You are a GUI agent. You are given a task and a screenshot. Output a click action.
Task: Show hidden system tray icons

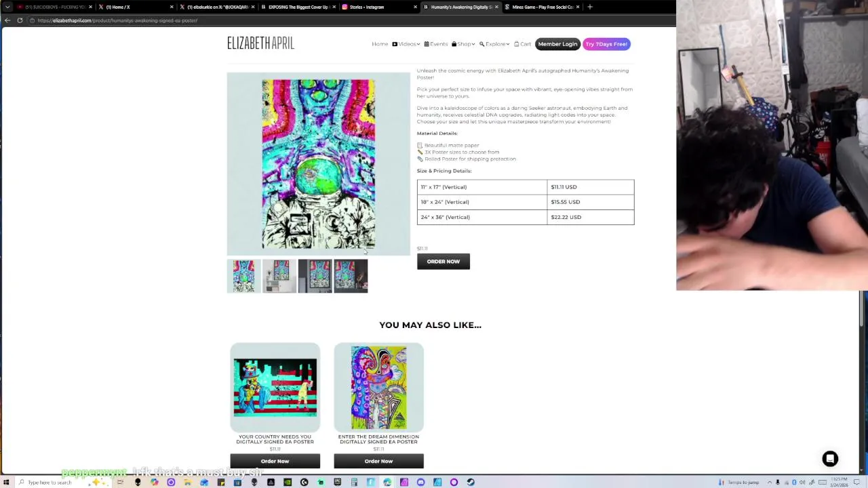click(x=770, y=483)
